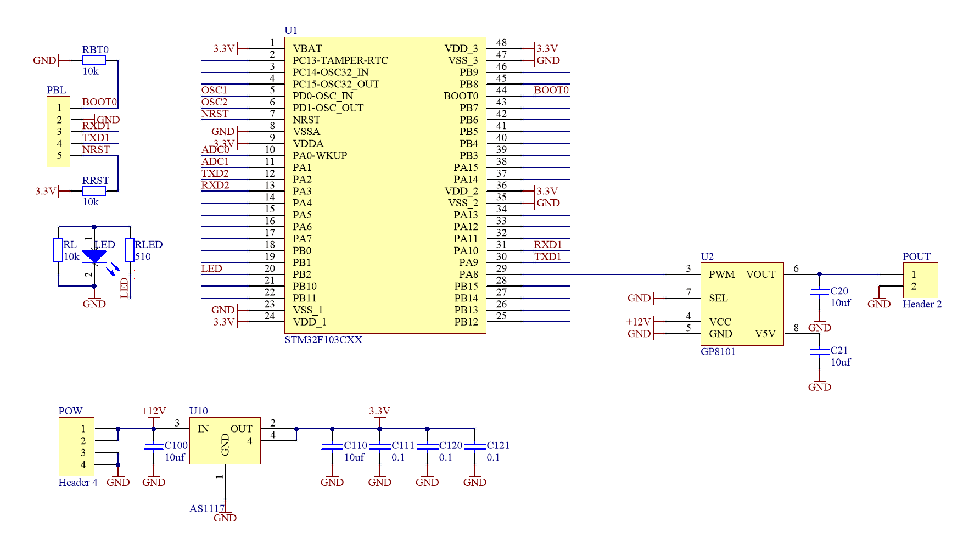
Task: Click the ADC1 net label
Action: [215, 161]
